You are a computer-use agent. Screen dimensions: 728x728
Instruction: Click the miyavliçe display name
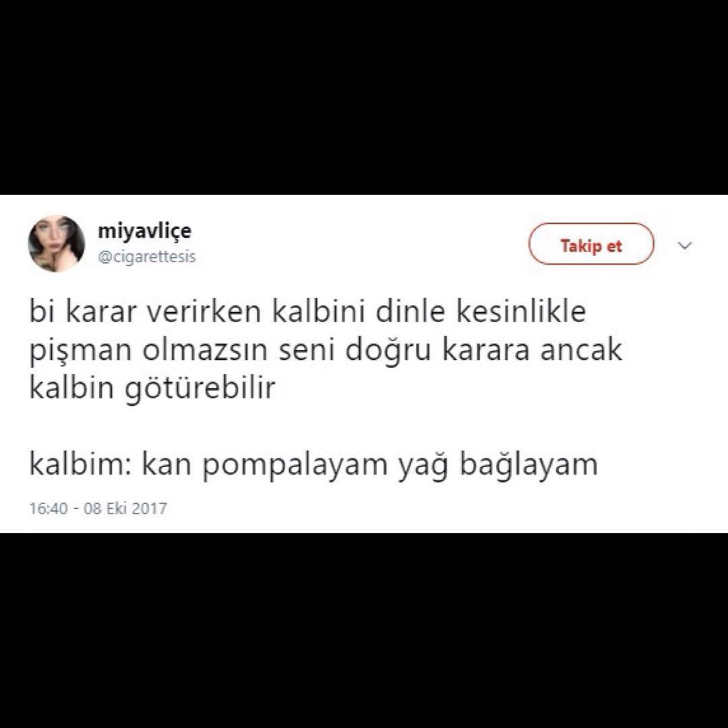point(144,231)
